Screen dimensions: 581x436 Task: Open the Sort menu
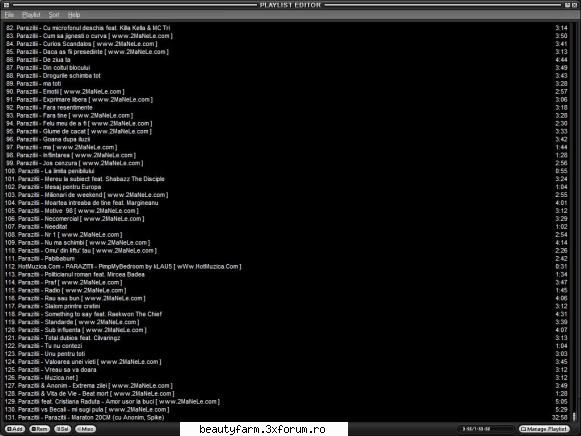point(54,15)
